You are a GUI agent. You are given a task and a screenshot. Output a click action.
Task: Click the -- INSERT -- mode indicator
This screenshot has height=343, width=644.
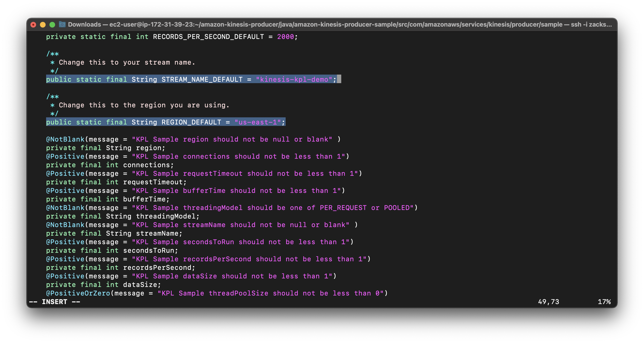(x=54, y=302)
